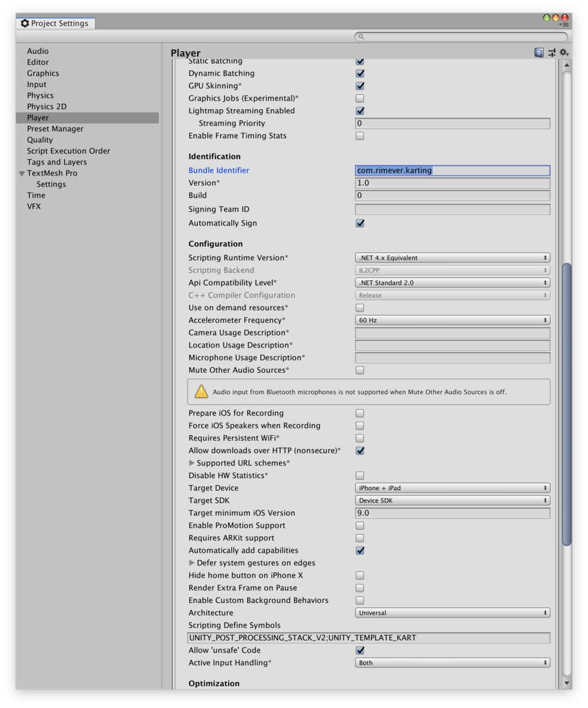Expand Supported URL schemes
The image size is (588, 708).
pos(193,463)
